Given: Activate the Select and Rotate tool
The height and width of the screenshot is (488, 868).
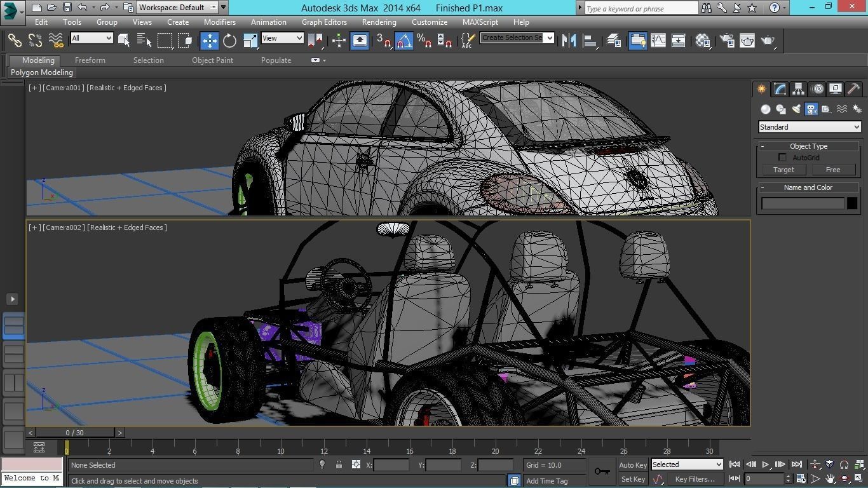Looking at the screenshot, I should click(x=229, y=40).
